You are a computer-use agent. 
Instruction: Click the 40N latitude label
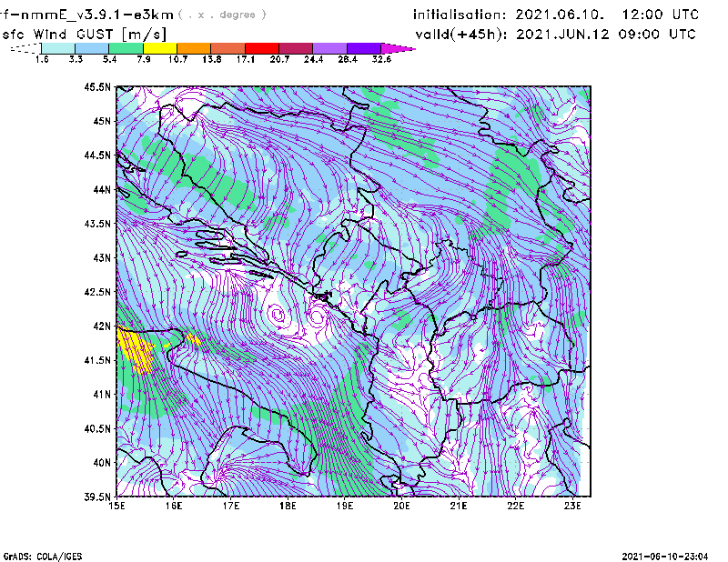coord(102,463)
